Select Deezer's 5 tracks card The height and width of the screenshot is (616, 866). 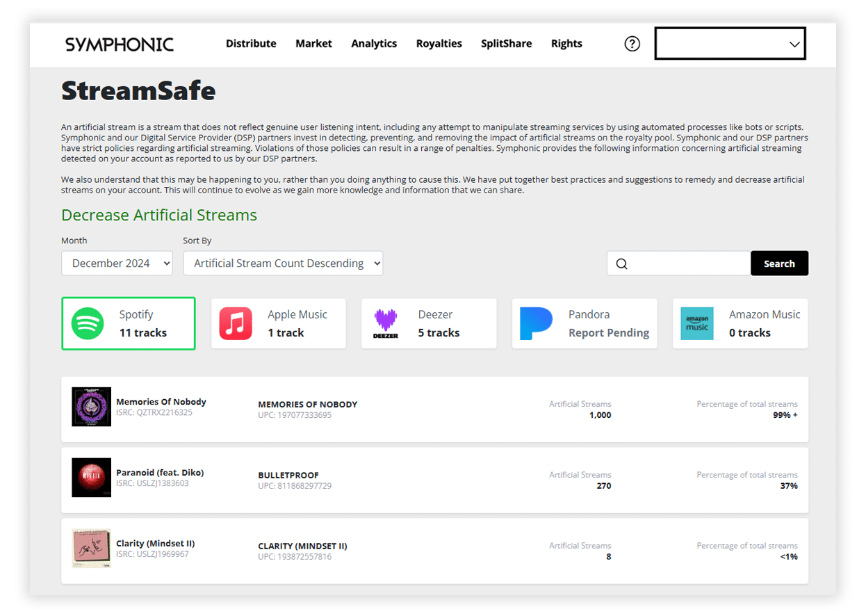point(429,323)
